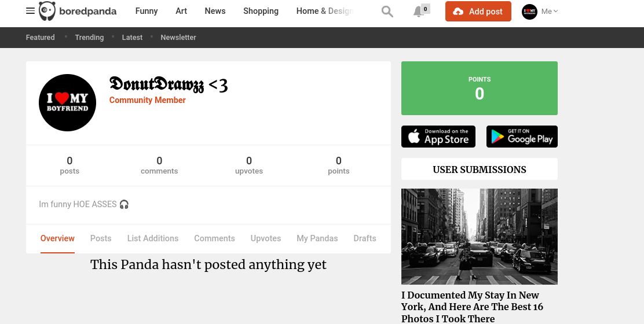Screen dimensions: 644x324
Task: Open the Newsletter link
Action: [178, 38]
